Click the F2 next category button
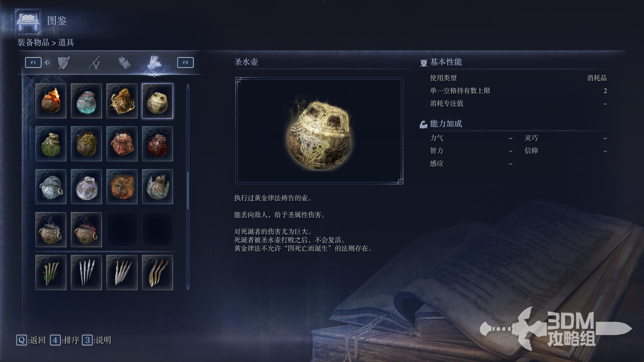This screenshot has height=362, width=644. click(185, 63)
